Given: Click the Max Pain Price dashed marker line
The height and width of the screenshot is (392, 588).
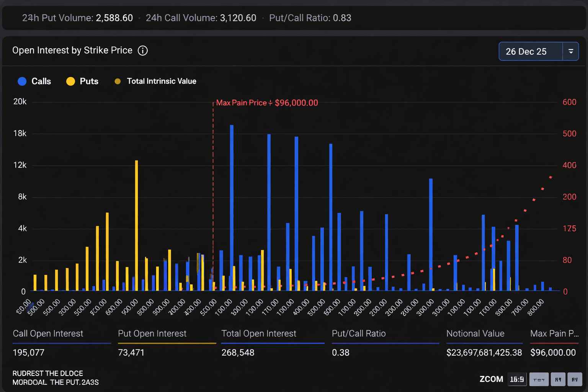Looking at the screenshot, I should click(213, 191).
